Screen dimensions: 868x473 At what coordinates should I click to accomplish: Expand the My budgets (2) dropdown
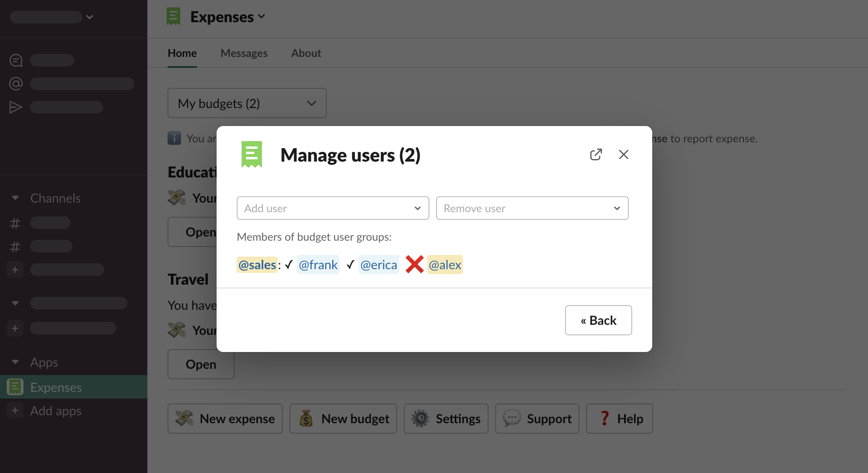coord(247,103)
